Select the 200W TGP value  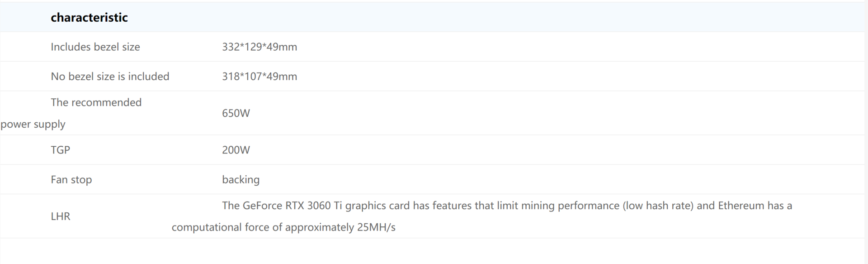tap(236, 150)
